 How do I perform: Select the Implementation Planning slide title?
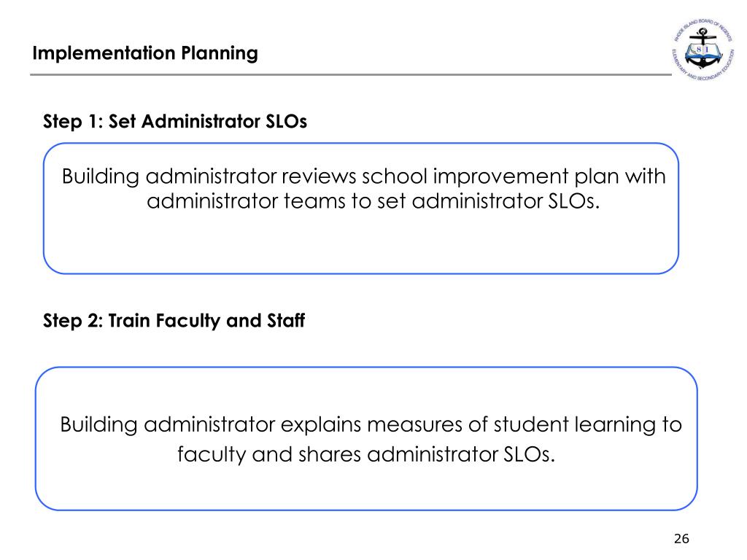tap(145, 52)
